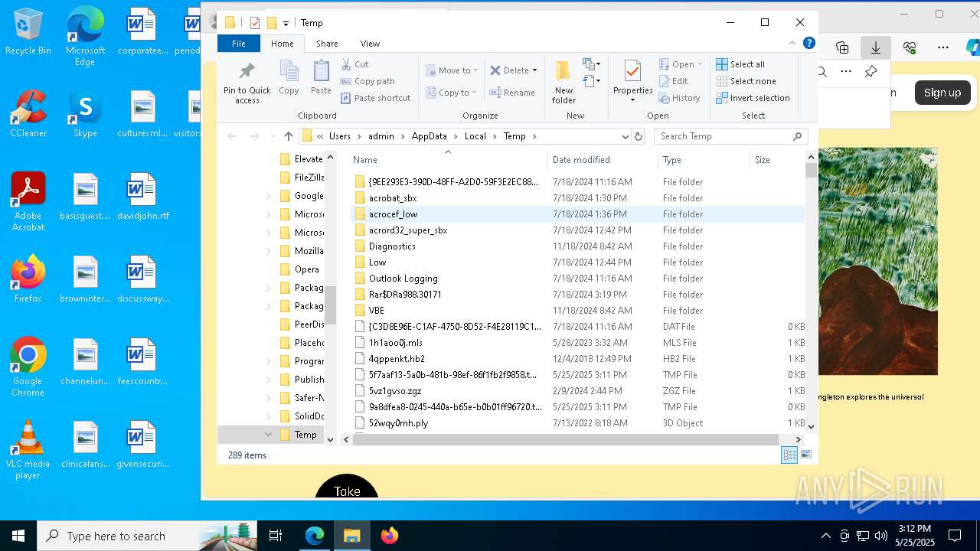Sort by Name column header
Image resolution: width=980 pixels, height=551 pixels.
(x=449, y=160)
